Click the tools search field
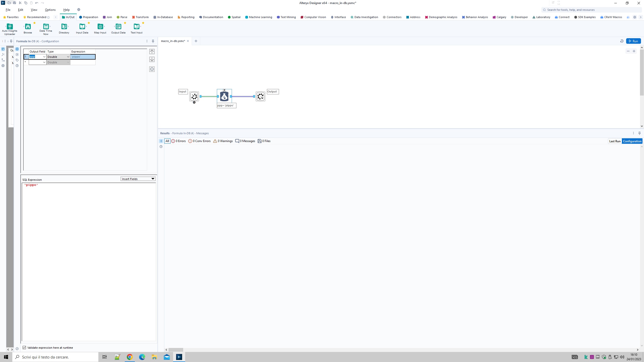The image size is (644, 362). point(579,10)
